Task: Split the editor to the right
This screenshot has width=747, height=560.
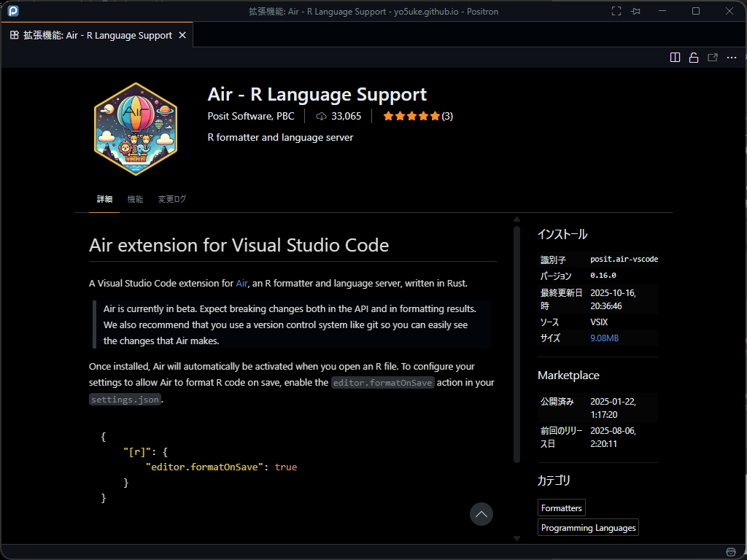Action: pyautogui.click(x=676, y=58)
